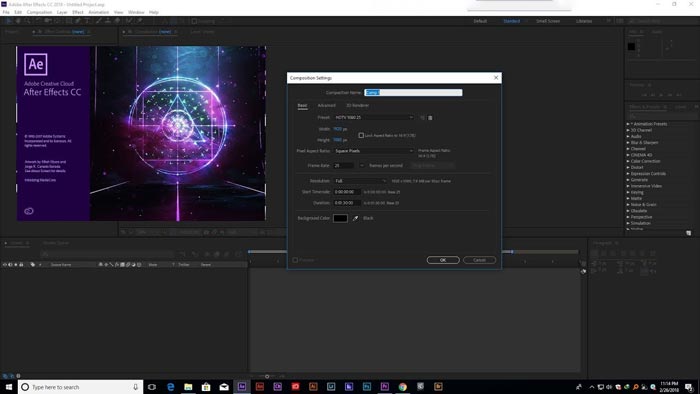Open File Explorer from the taskbar
700x394 pixels.
(188, 387)
